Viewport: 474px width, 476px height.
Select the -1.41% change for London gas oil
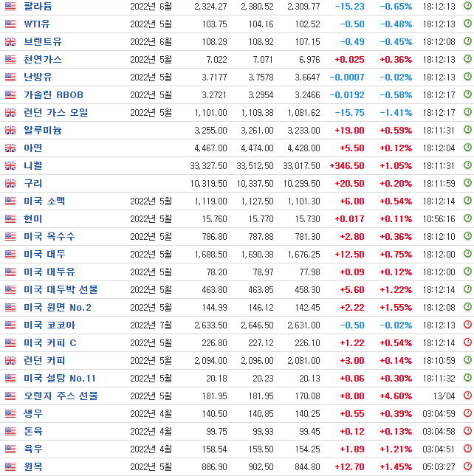[x=396, y=113]
